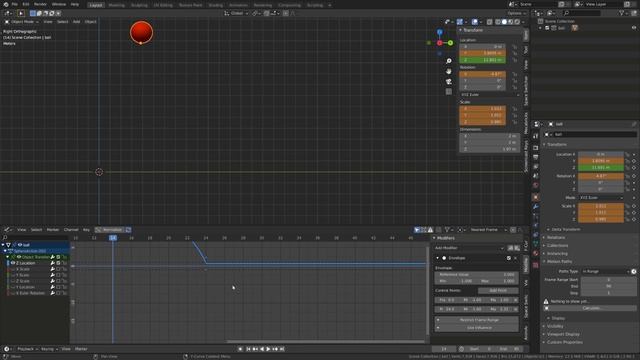Open the Nearest Frame pivot dropdown
This screenshot has width=640, height=360.
(x=488, y=230)
